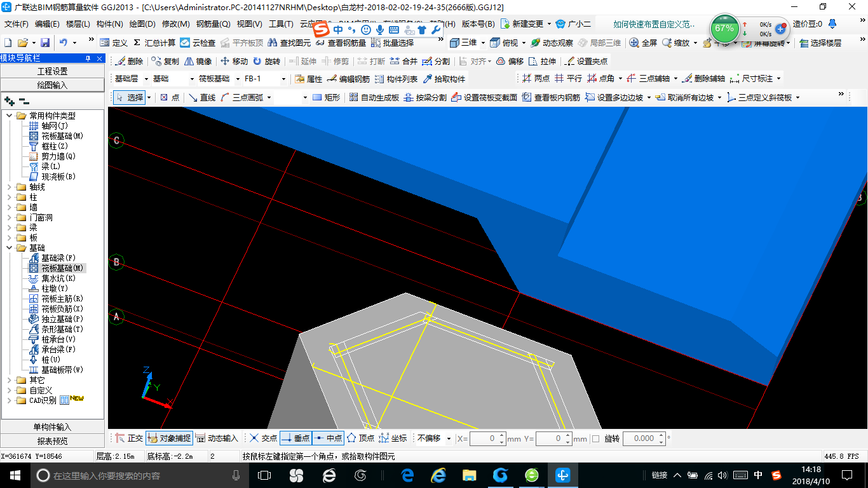Click the 绘图输入 panel button
Screen dimensions: 868x488
pyautogui.click(x=52, y=85)
